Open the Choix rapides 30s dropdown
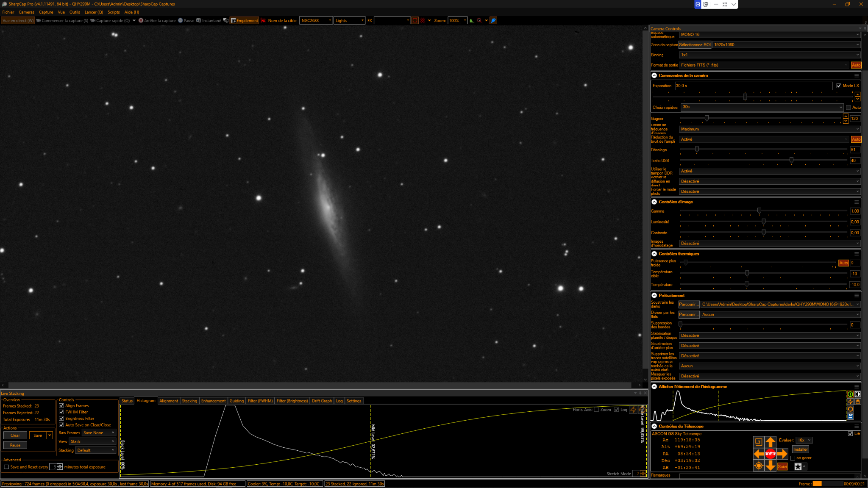The width and height of the screenshot is (868, 488). click(762, 107)
